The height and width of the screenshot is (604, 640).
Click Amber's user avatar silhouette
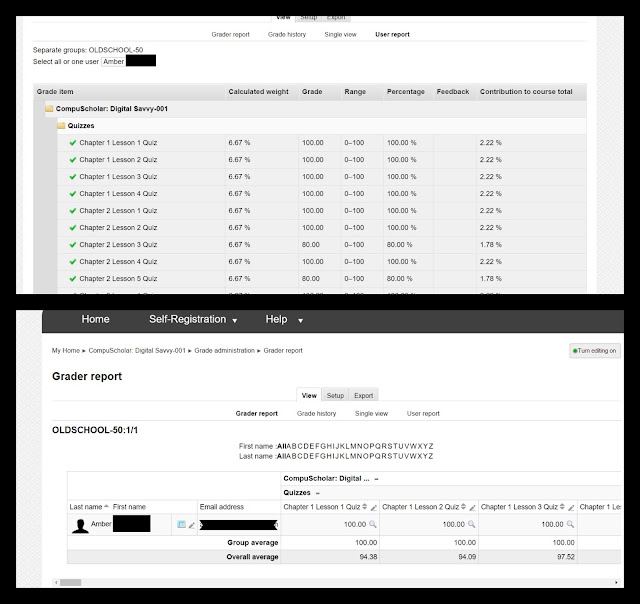tap(80, 526)
